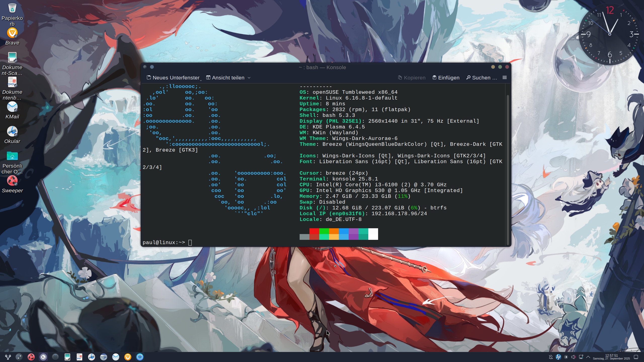Screen dimensions: 644x362
Task: Open KMail desktop shortcut
Action: (x=12, y=107)
